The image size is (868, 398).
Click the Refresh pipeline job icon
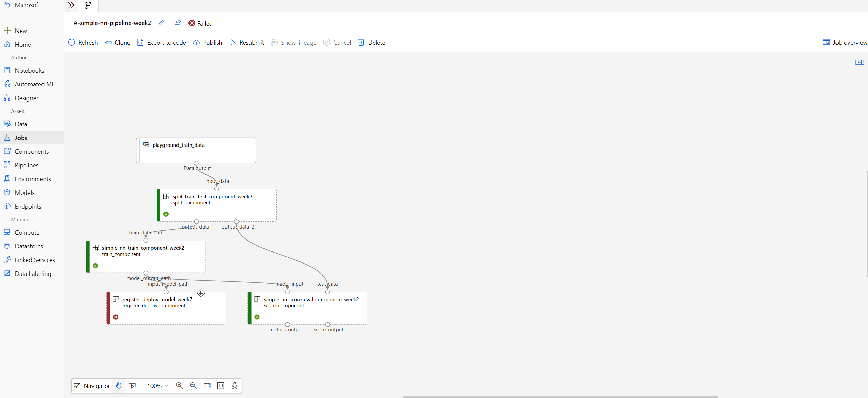tap(71, 42)
